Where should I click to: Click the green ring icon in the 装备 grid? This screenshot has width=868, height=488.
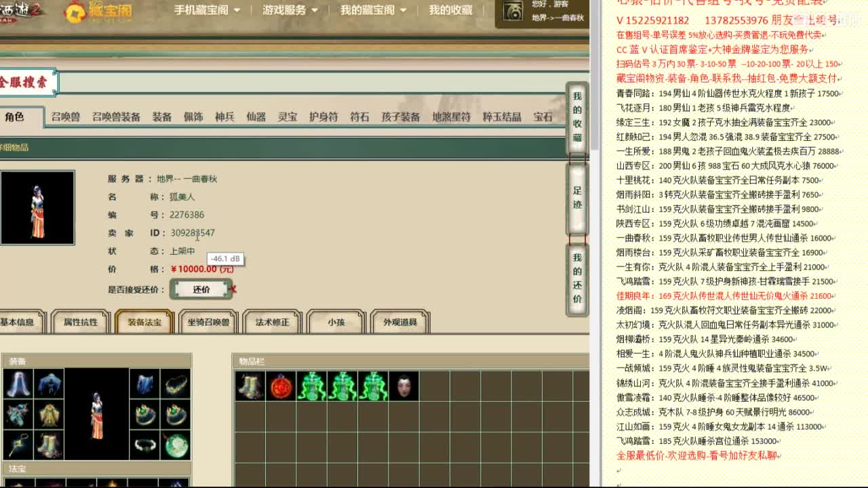tap(144, 415)
